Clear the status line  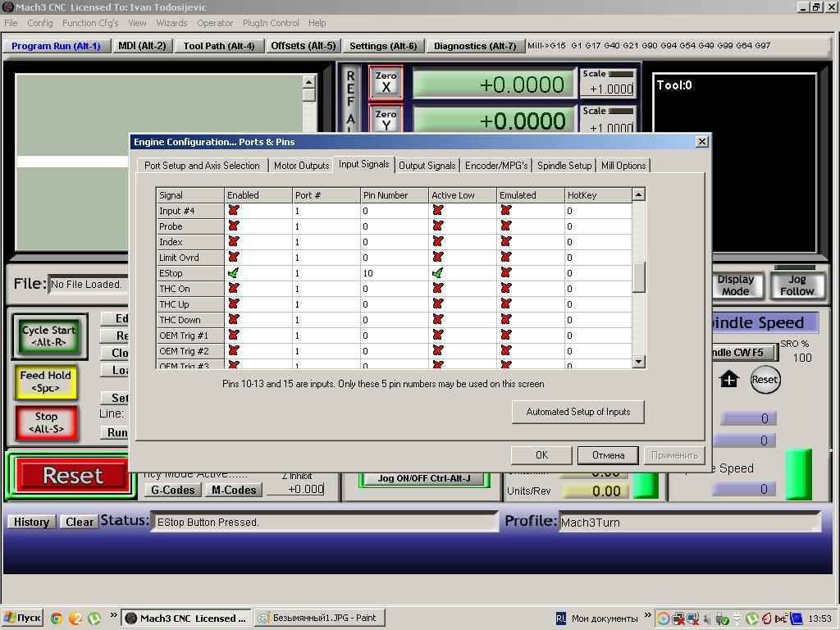click(80, 522)
